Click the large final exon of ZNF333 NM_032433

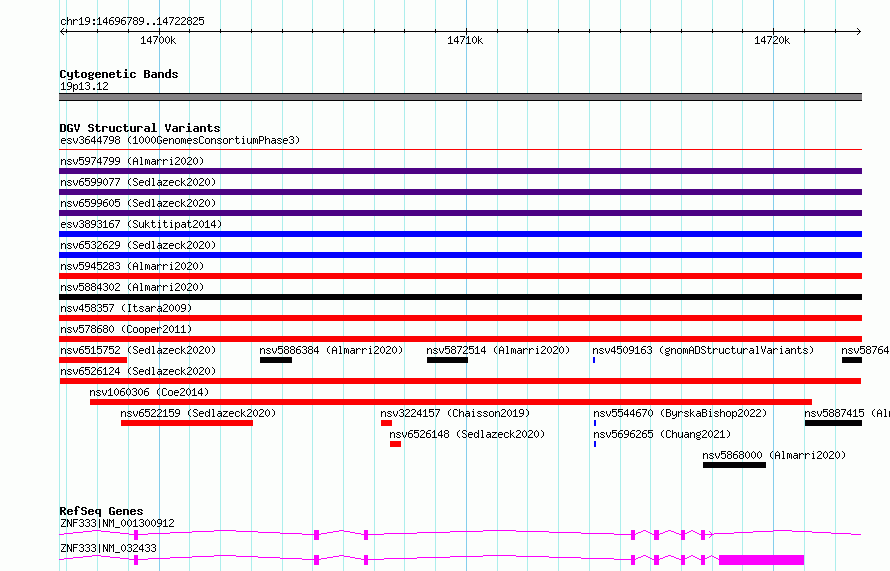click(762, 560)
